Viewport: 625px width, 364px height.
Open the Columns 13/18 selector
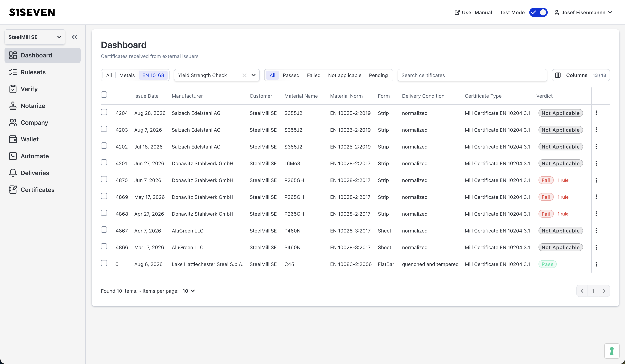[581, 75]
